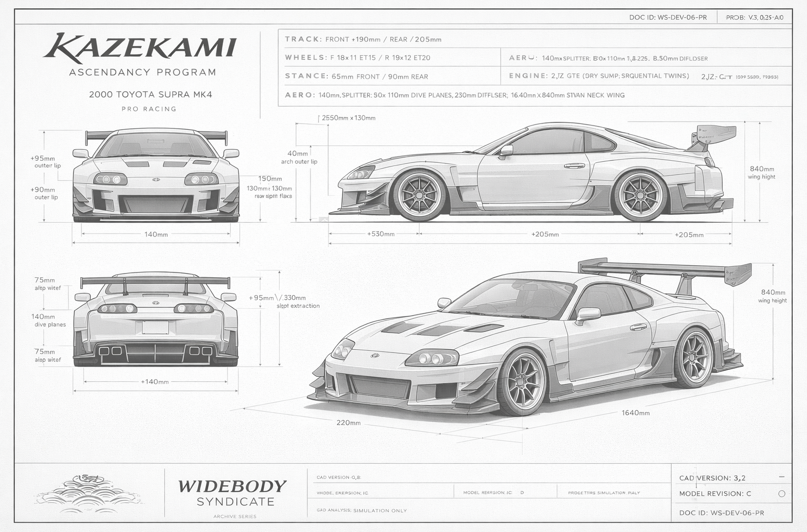This screenshot has height=532, width=807.
Task: Click the "ARCHIVE SERIES" footer text
Action: [235, 517]
